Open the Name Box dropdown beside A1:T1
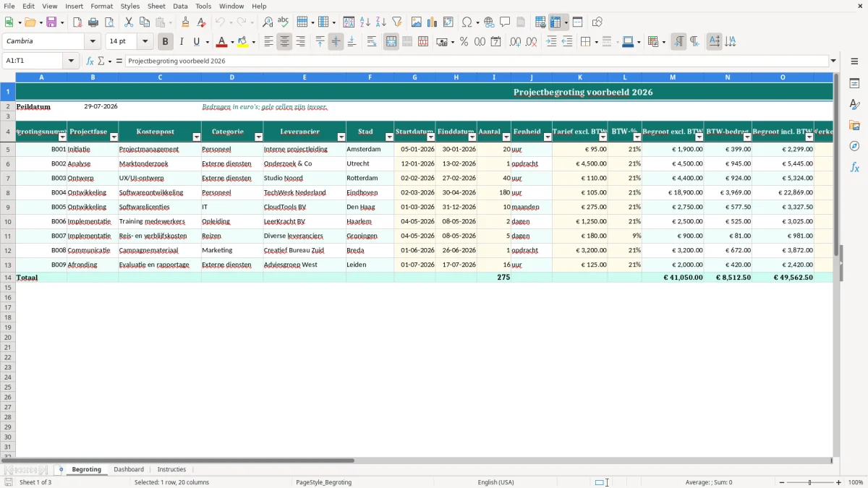The image size is (868, 488). (72, 61)
